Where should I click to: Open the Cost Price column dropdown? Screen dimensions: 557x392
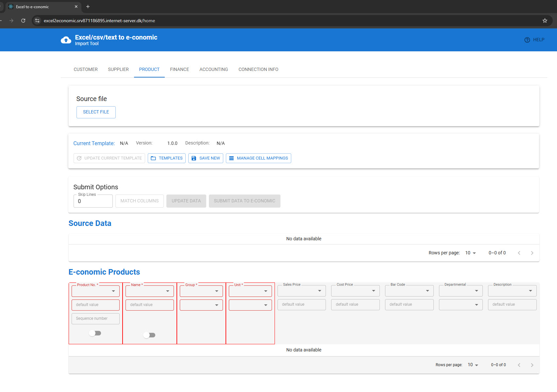pos(355,291)
